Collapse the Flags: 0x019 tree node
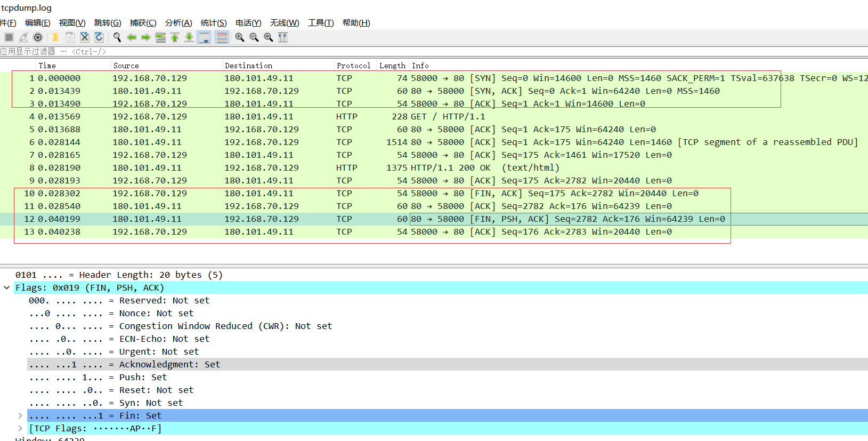Viewport: 868px width, 441px height. coord(7,288)
